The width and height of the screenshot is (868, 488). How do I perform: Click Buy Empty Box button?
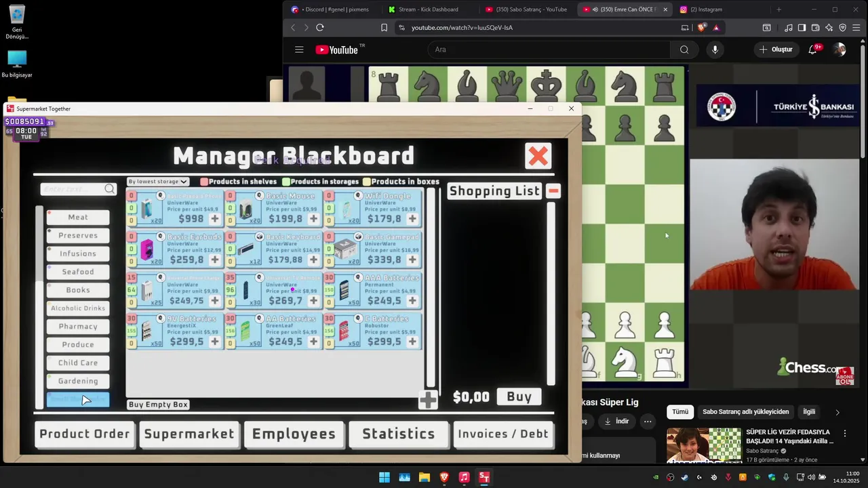click(158, 405)
